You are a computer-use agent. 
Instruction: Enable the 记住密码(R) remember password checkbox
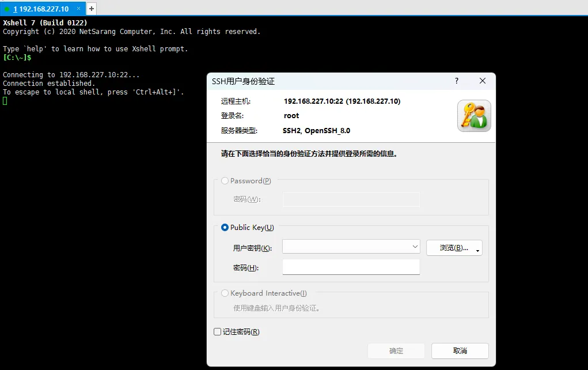(x=218, y=332)
